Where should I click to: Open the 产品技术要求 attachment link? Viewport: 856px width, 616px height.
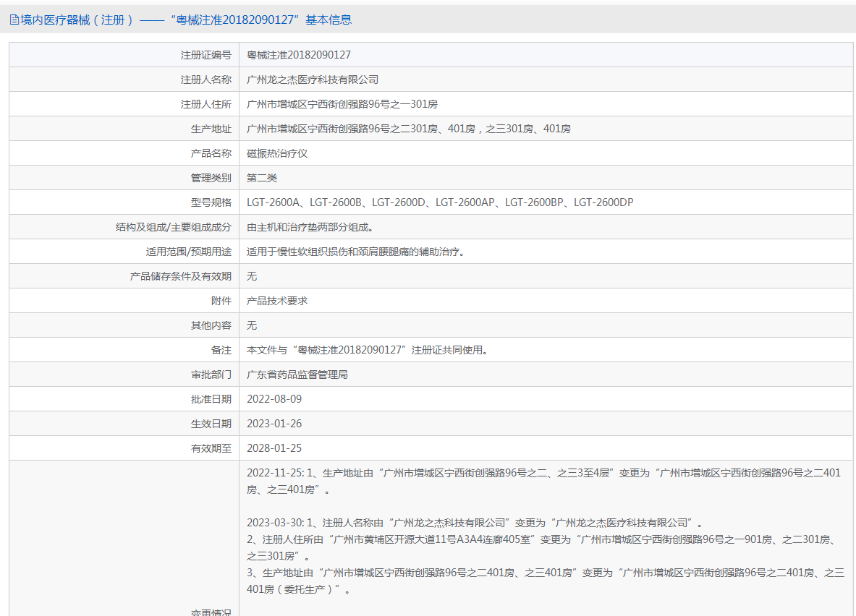tap(277, 301)
